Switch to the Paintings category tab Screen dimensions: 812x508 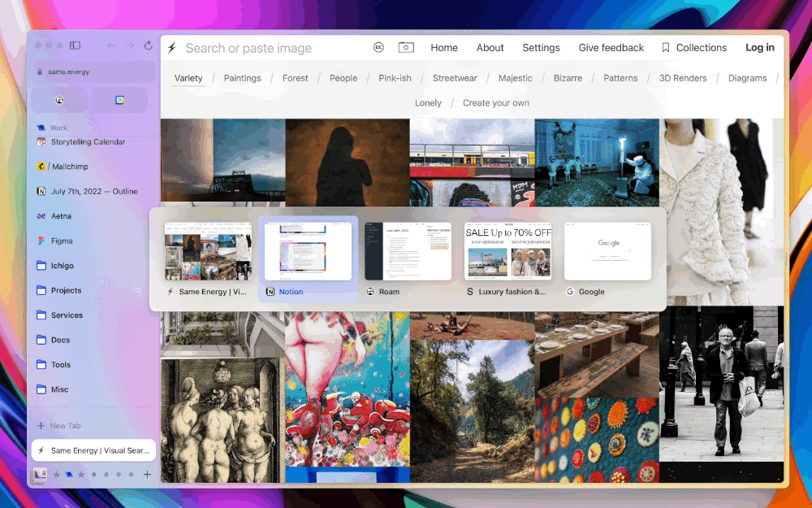tap(242, 78)
